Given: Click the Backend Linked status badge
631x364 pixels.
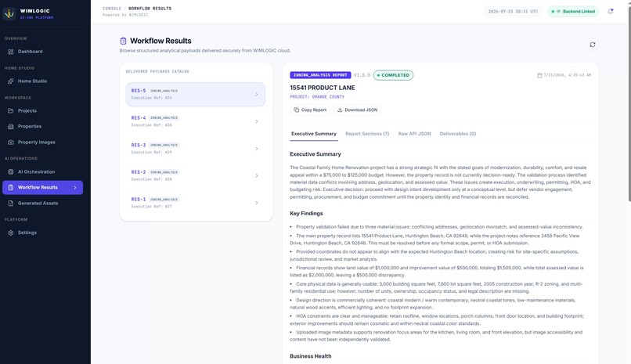Looking at the screenshot, I should 573,12.
